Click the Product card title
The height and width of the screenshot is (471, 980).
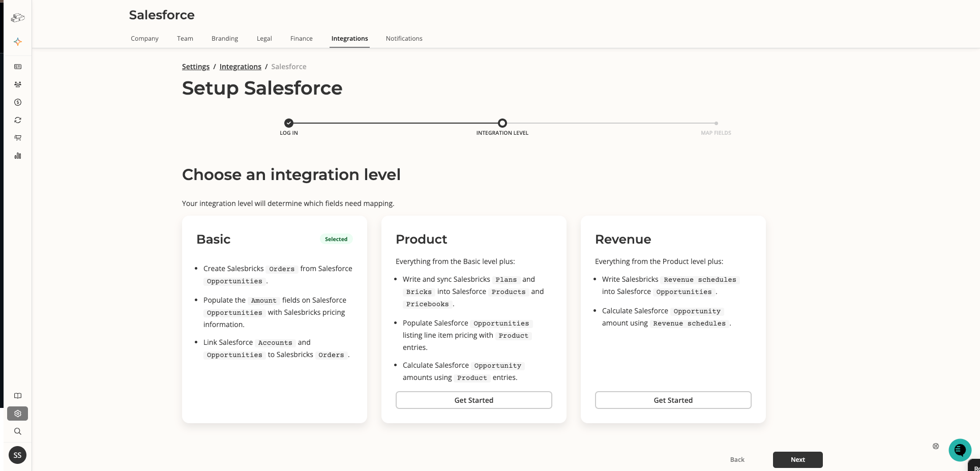tap(422, 240)
